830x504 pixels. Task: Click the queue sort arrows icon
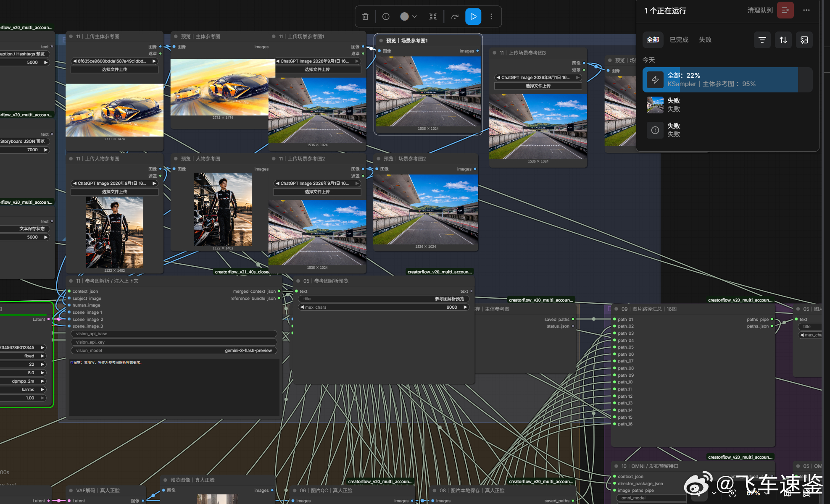point(783,40)
